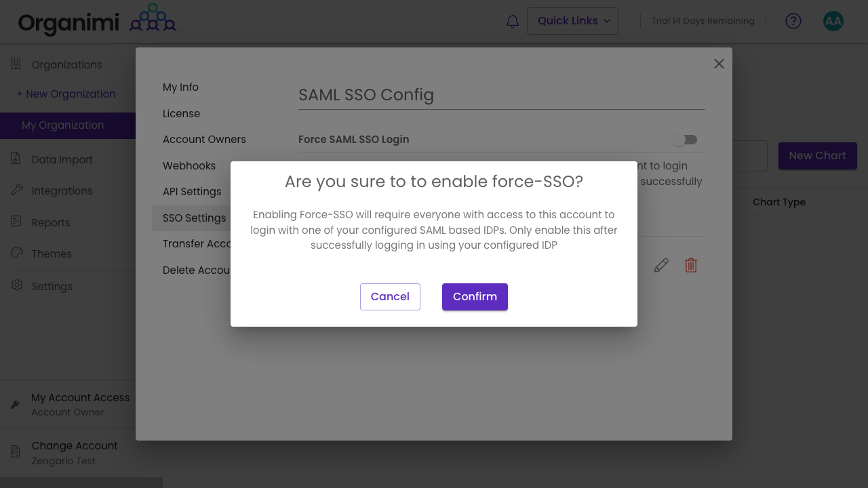The width and height of the screenshot is (868, 488).
Task: Open the help question mark icon
Action: tap(793, 21)
